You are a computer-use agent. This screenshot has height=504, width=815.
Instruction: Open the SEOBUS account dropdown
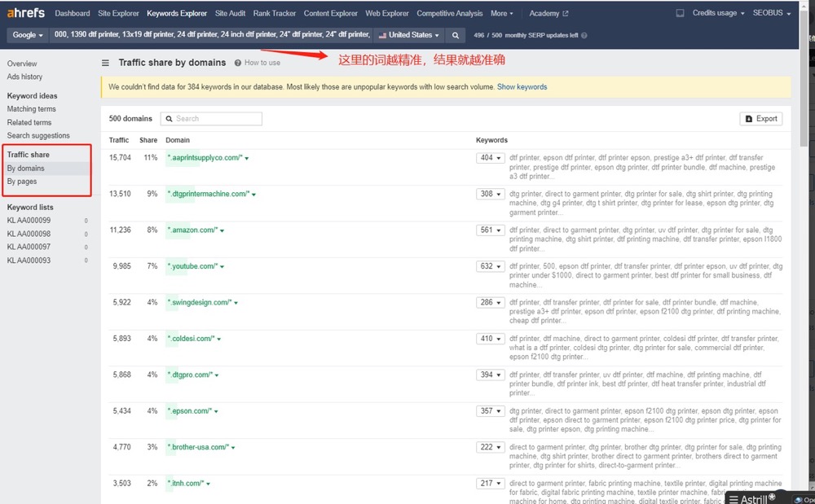pos(772,13)
